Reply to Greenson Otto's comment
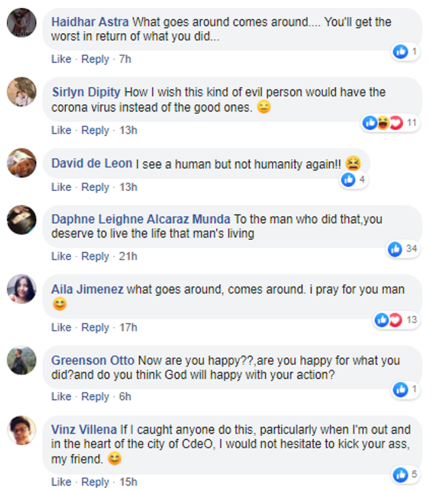The height and width of the screenshot is (490, 448). [x=96, y=397]
